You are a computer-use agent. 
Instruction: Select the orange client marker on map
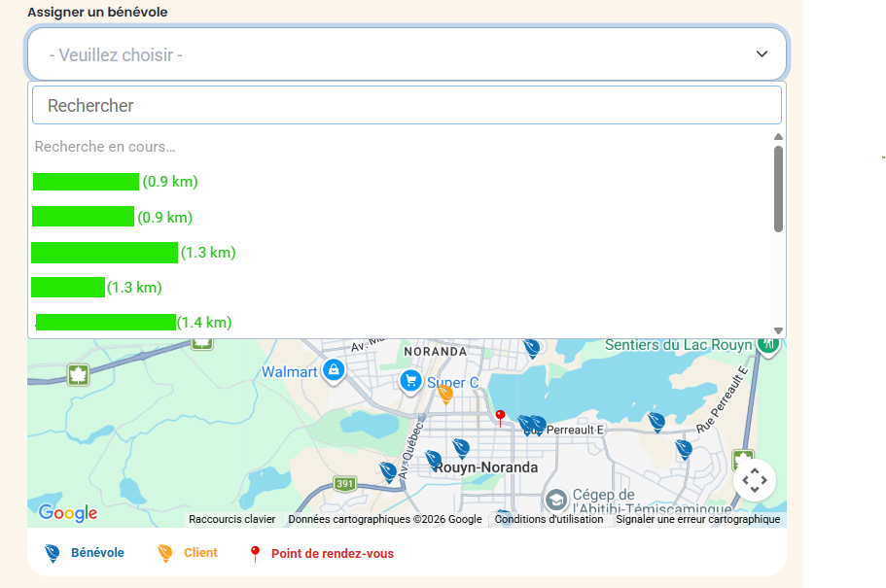(x=445, y=394)
